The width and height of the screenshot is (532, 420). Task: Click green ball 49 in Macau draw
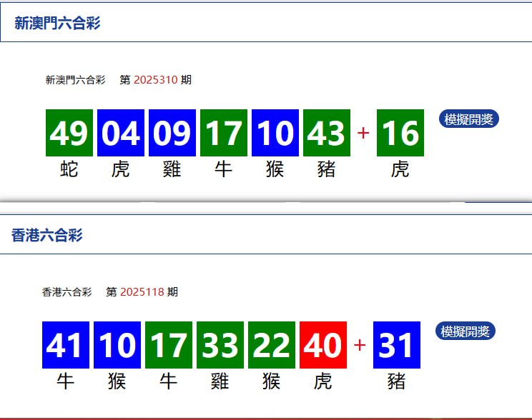point(69,133)
